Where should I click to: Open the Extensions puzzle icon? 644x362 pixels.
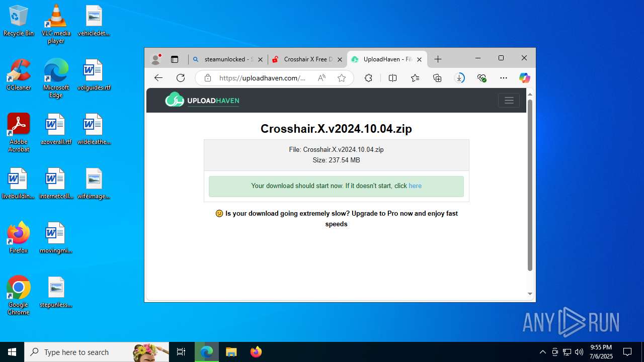coord(369,78)
